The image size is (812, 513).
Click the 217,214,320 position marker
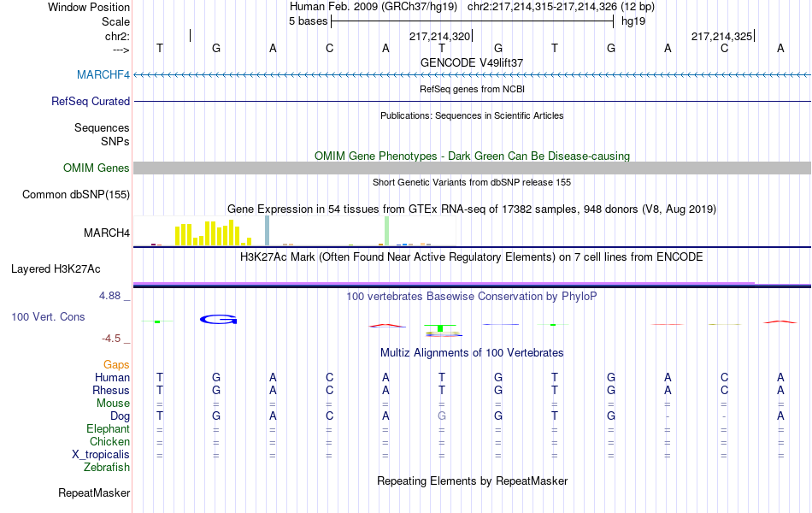point(439,36)
